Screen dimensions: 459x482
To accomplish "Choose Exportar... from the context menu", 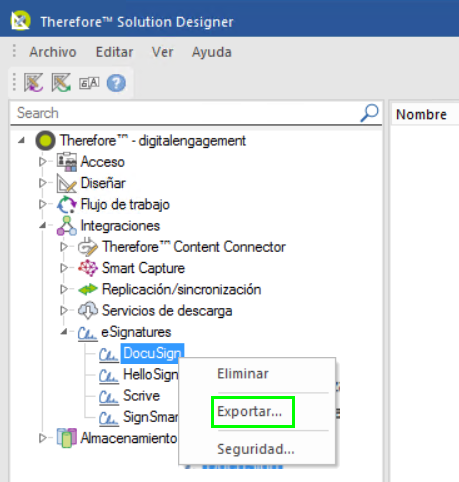I will (250, 412).
